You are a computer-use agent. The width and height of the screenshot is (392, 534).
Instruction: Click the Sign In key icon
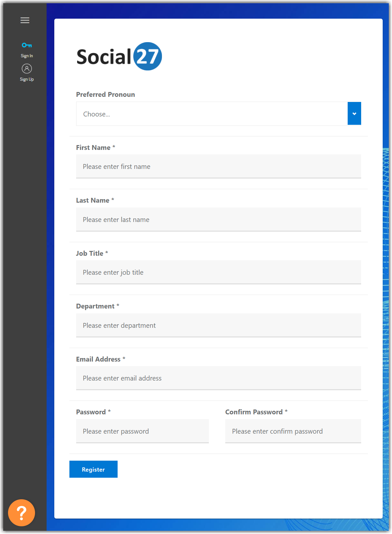pos(27,45)
